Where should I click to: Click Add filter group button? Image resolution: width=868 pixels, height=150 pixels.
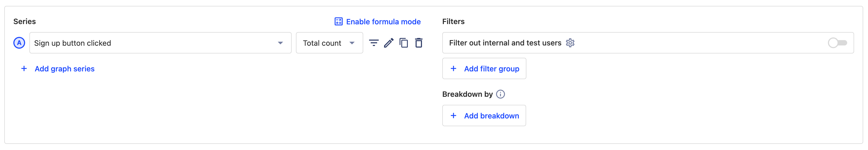[484, 69]
